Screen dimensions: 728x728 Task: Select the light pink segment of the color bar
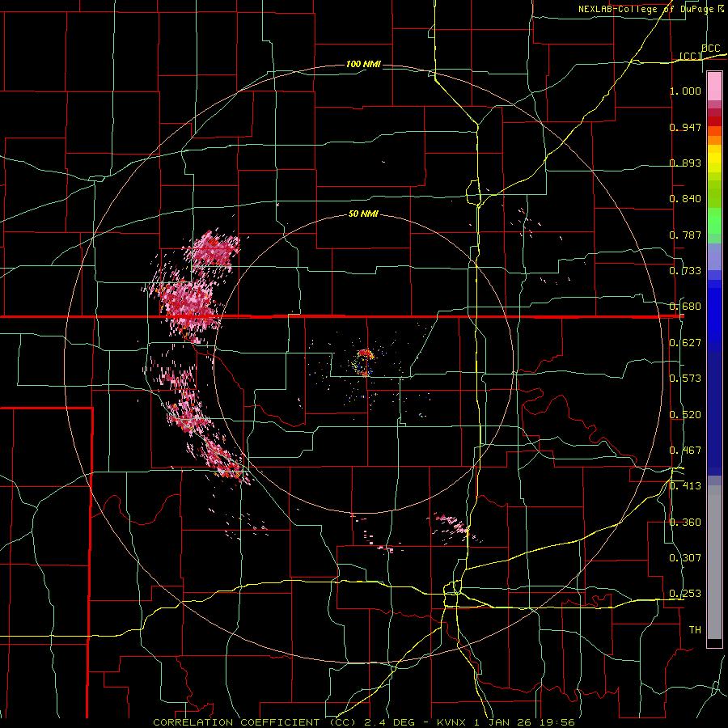pos(714,87)
